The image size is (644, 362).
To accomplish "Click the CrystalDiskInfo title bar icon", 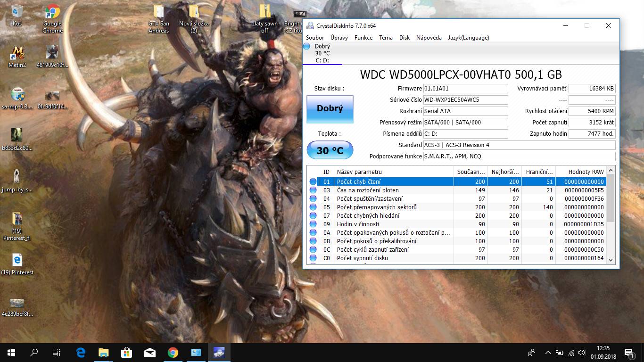I will 310,25.
